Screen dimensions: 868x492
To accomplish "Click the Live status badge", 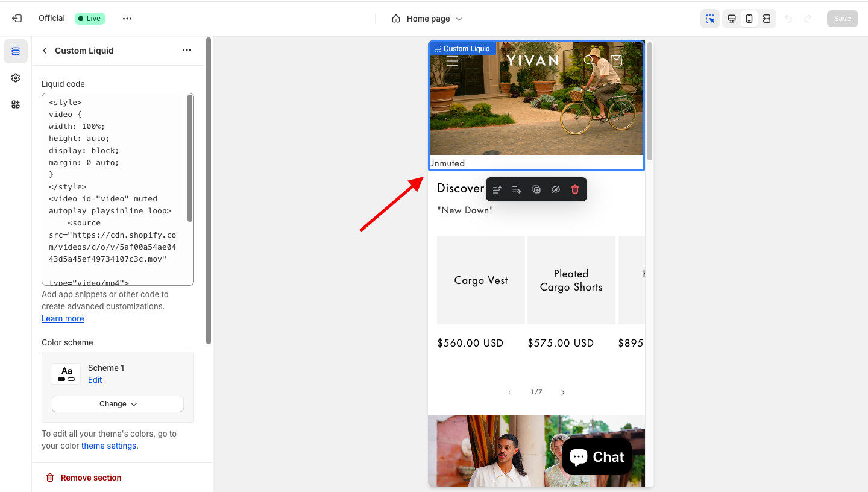I will click(90, 19).
